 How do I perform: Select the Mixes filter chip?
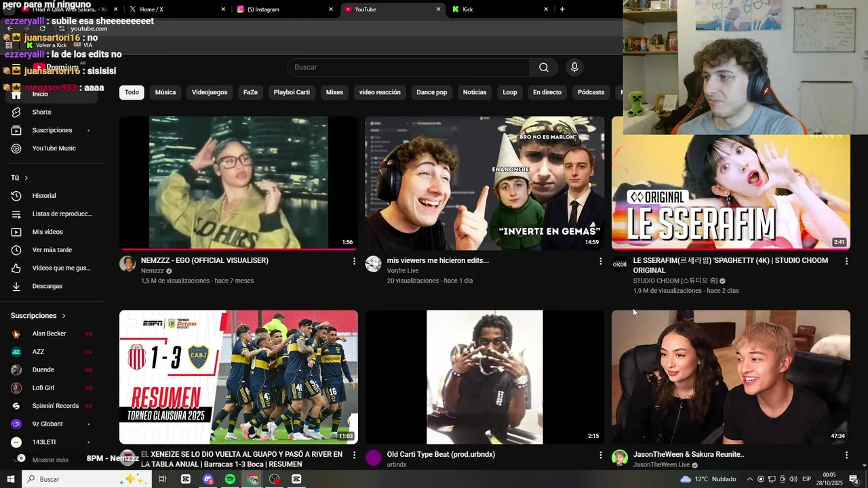(x=334, y=92)
